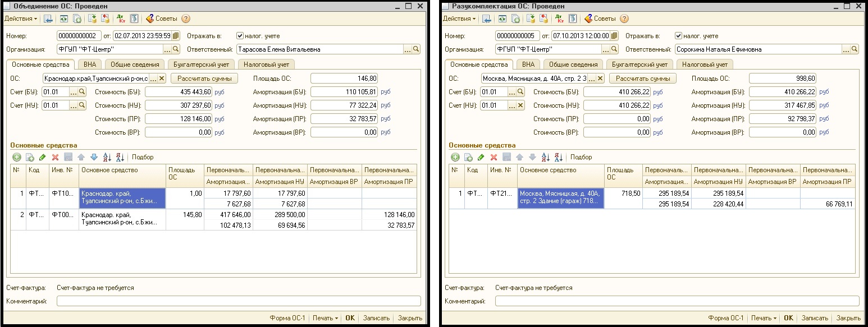
Task: Click red delete-row icon in Разукомплектация ОС table toolbar
Action: pos(494,157)
